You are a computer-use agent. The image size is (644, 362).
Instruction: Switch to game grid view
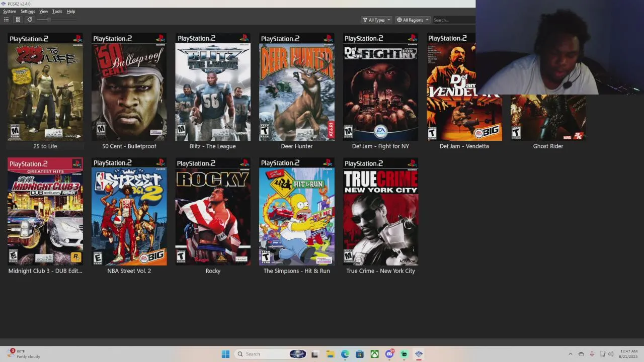(18, 20)
